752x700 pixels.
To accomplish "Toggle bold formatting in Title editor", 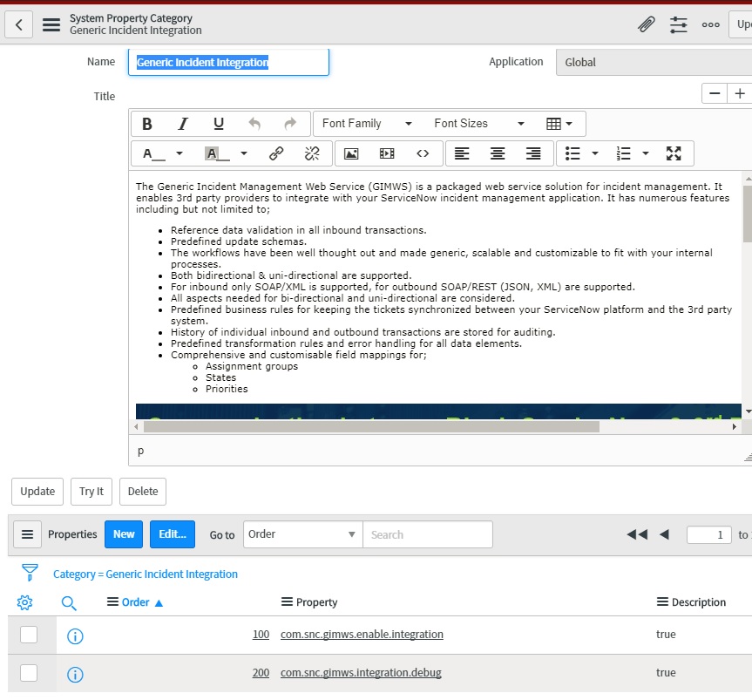I will pos(147,124).
